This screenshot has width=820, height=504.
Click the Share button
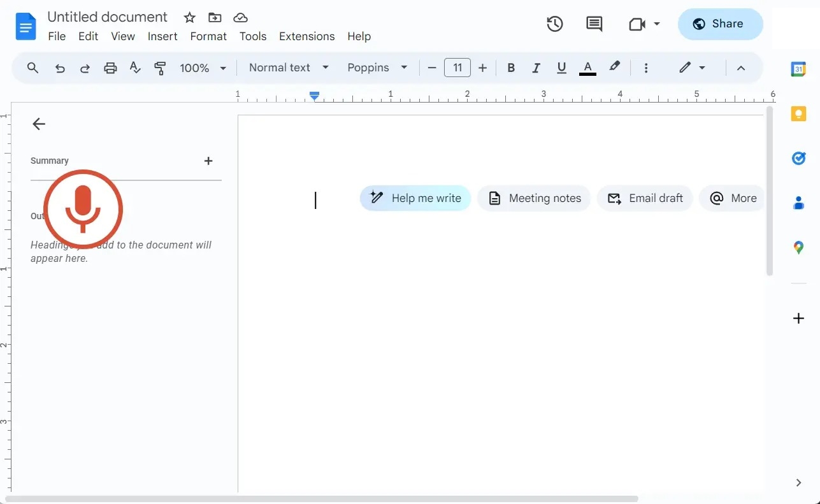click(x=721, y=24)
